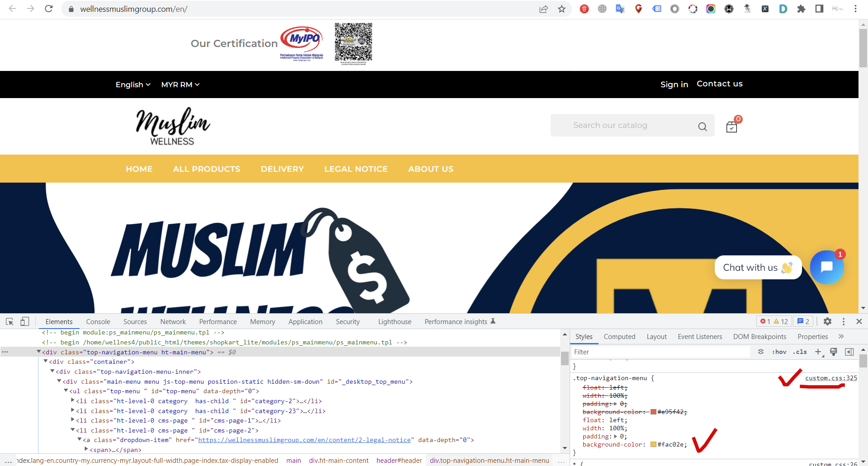Click the inspect element picker icon

pos(9,321)
